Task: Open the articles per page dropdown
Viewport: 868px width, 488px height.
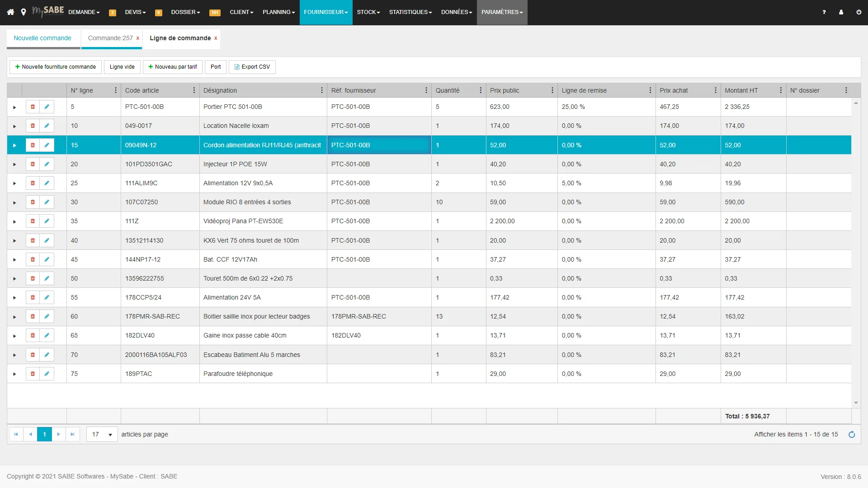Action: click(102, 434)
